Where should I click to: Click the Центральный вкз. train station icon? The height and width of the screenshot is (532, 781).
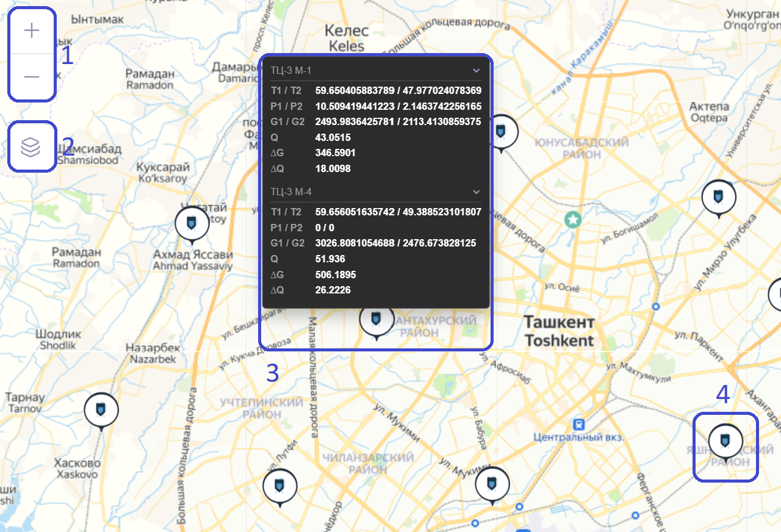pyautogui.click(x=578, y=423)
